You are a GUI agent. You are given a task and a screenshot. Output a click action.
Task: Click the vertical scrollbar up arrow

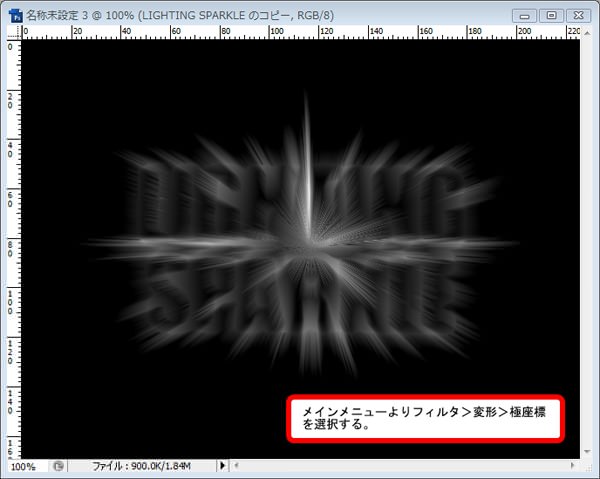(x=587, y=33)
